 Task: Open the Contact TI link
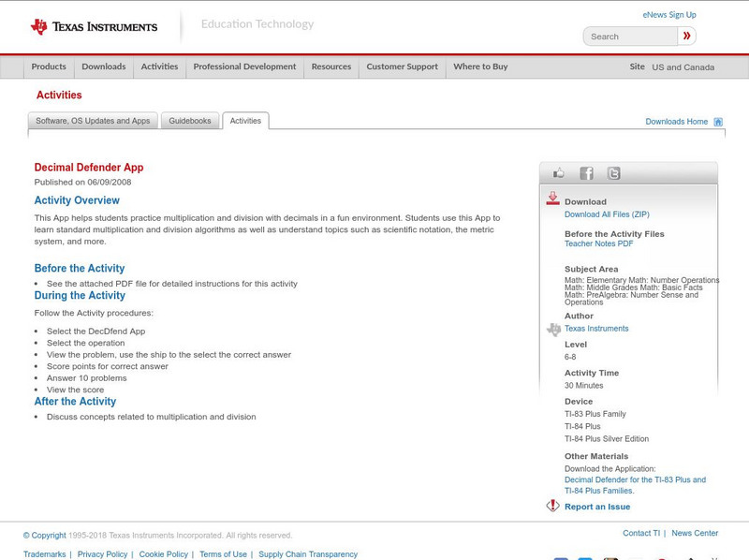click(x=641, y=533)
